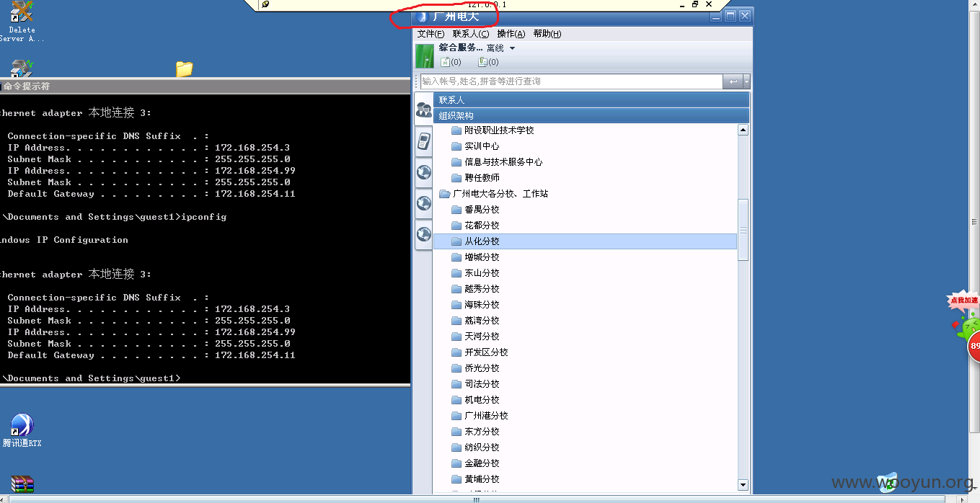
Task: Minimize the remote connection bar
Action: point(681,4)
